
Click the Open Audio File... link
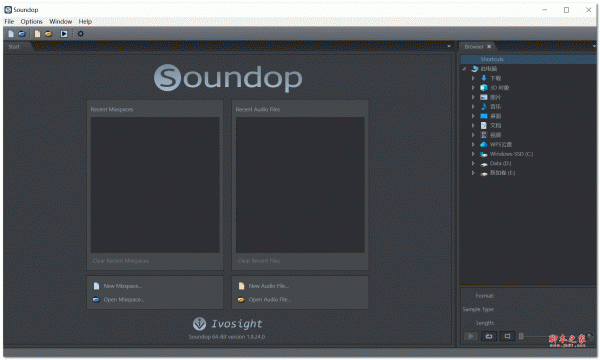(x=270, y=300)
